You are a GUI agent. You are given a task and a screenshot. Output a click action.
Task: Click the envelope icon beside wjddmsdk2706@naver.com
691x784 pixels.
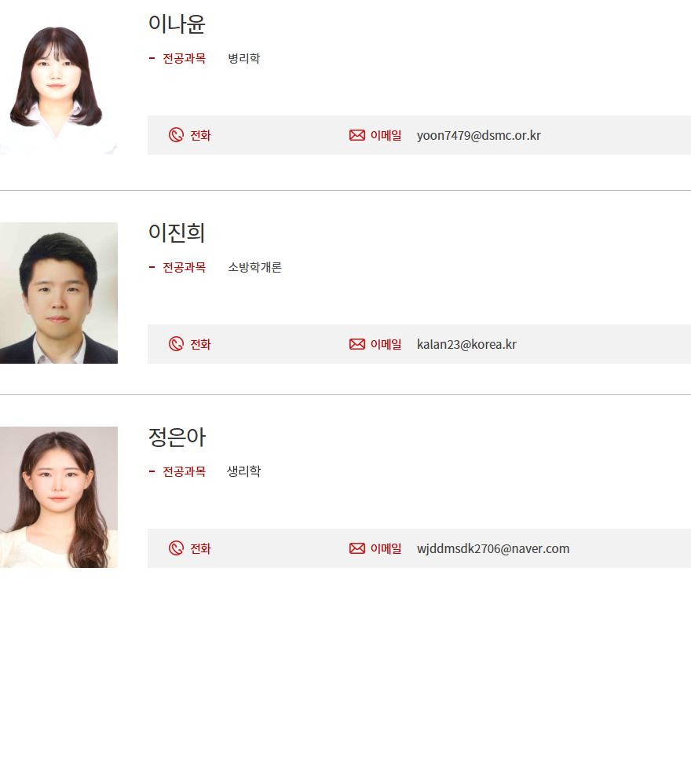[x=357, y=548]
